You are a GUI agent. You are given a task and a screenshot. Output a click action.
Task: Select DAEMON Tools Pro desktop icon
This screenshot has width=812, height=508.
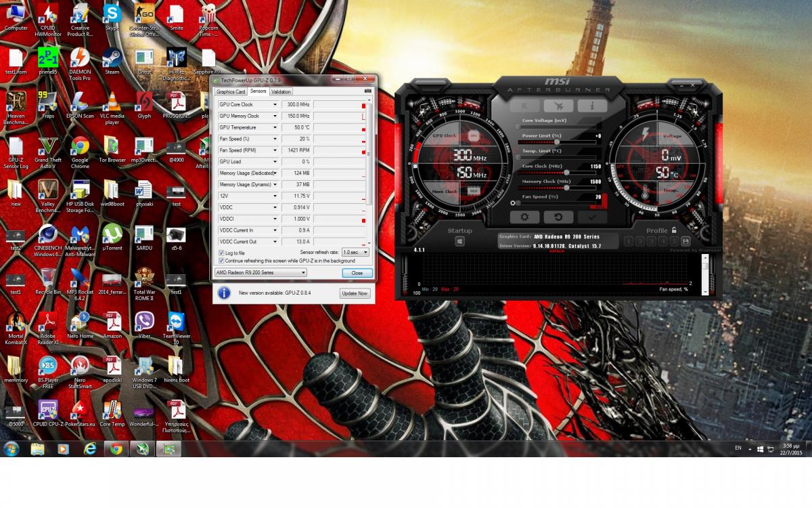(x=80, y=64)
